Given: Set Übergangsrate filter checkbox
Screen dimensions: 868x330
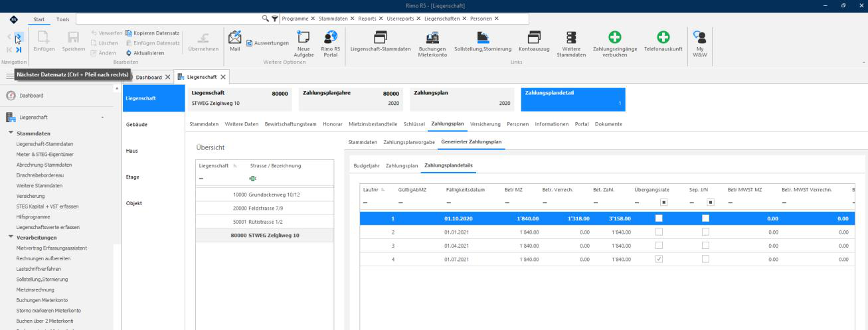Looking at the screenshot, I should pyautogui.click(x=663, y=203).
